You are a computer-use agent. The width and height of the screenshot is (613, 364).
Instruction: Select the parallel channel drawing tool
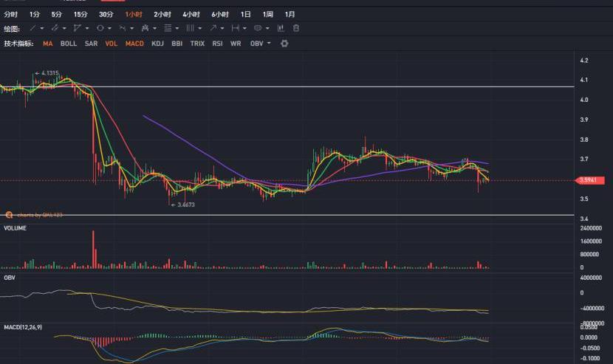[x=55, y=28]
